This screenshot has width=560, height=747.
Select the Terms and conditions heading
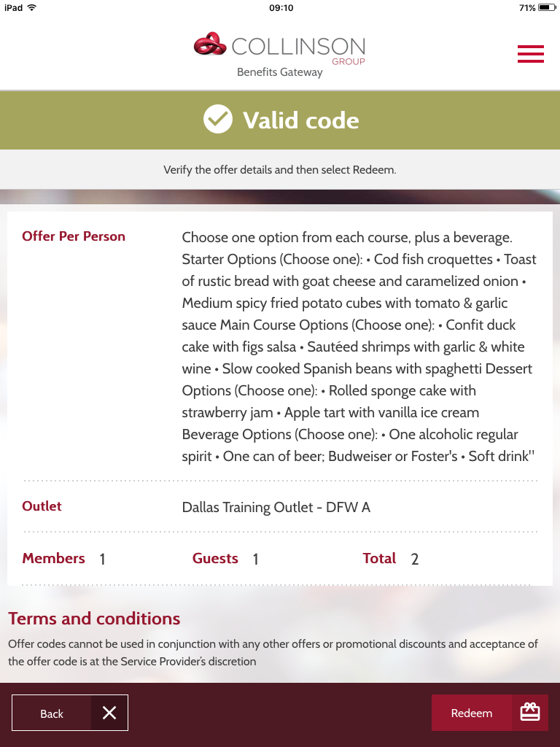(94, 619)
